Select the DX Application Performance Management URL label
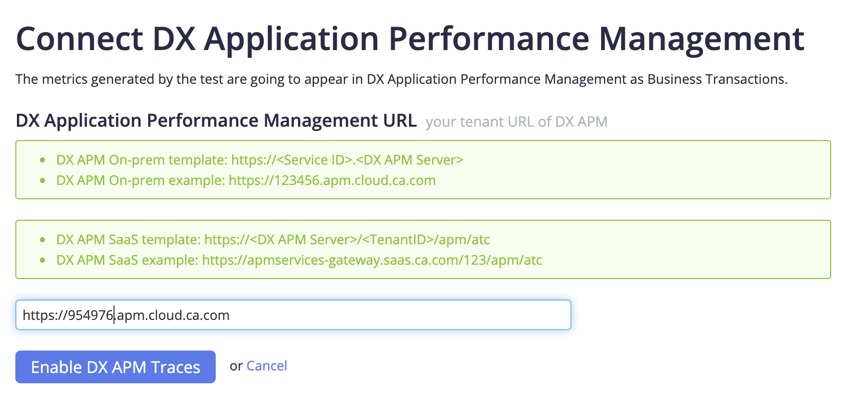The height and width of the screenshot is (417, 868). pyautogui.click(x=216, y=121)
